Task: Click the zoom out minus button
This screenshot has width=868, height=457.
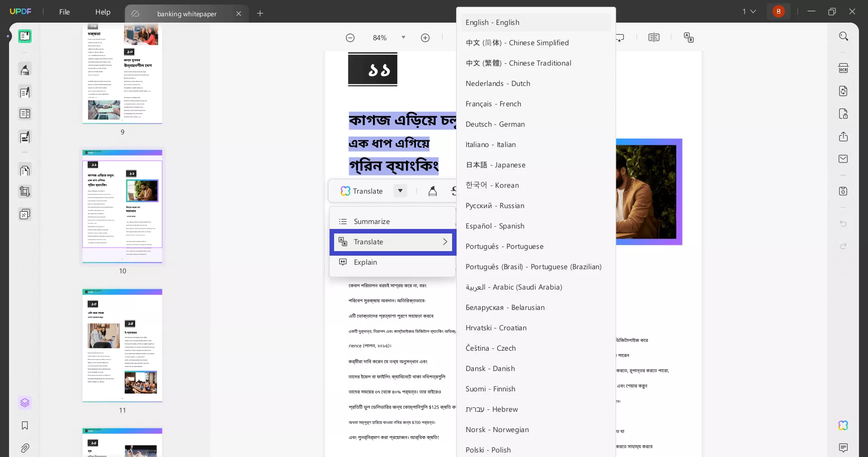Action: coord(350,38)
